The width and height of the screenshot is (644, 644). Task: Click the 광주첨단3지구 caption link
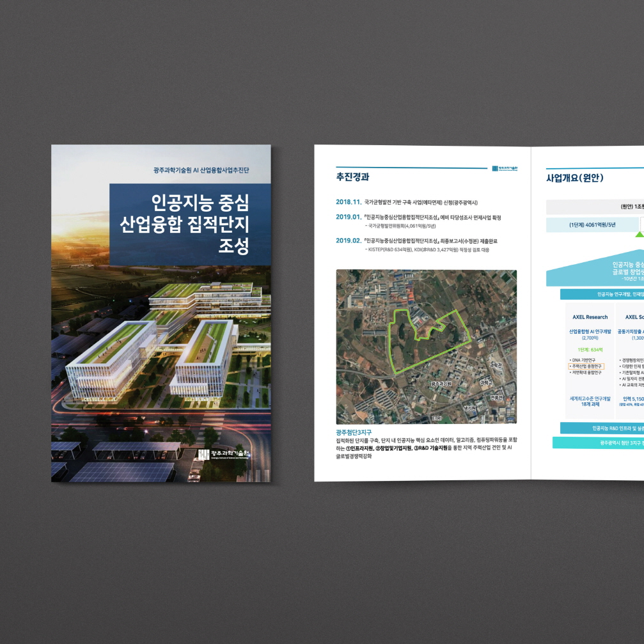coord(354,432)
